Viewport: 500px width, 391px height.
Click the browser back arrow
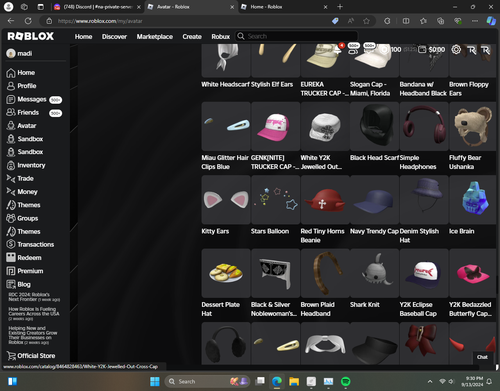[x=11, y=21]
